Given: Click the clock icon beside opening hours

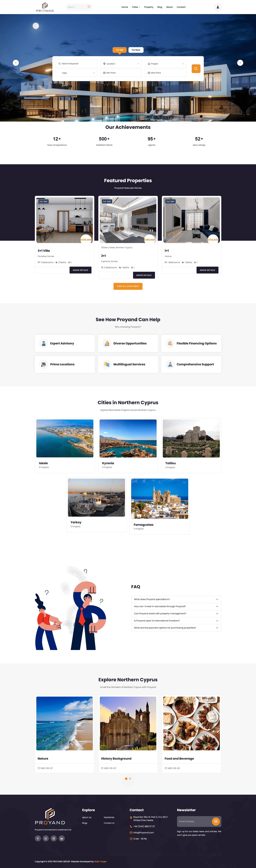Looking at the screenshot, I should pos(131,839).
